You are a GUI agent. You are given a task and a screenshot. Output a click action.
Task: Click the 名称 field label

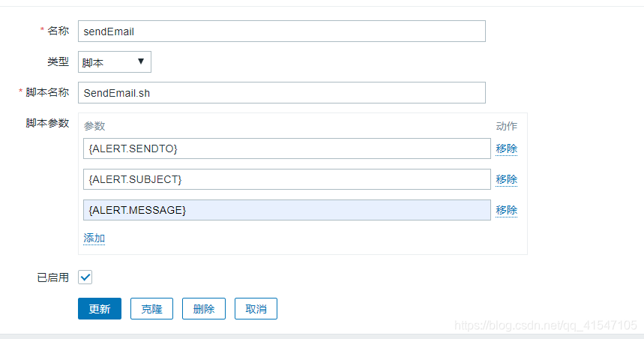(58, 31)
